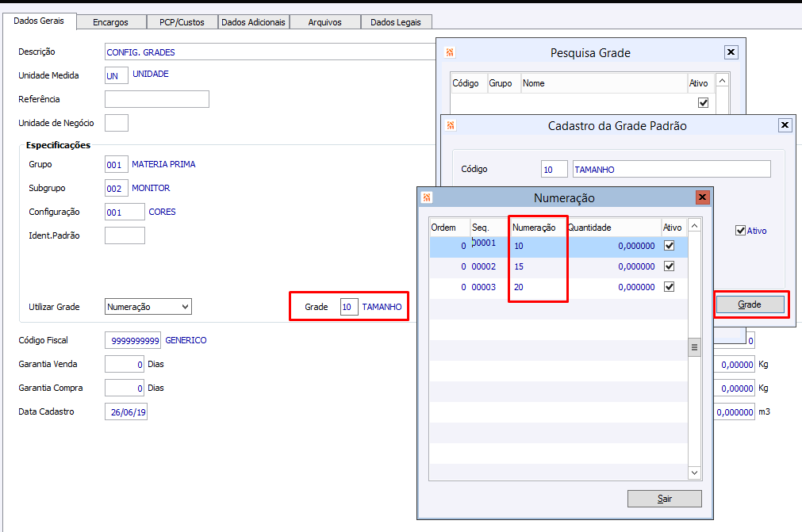Select the row with Numeração 20
The height and width of the screenshot is (532, 802).
click(x=558, y=287)
